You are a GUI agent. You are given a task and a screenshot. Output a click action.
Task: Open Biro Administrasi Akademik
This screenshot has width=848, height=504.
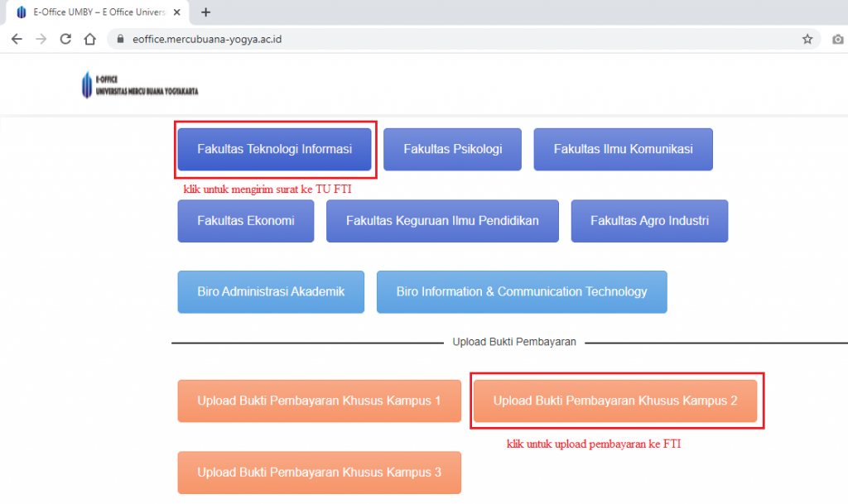pyautogui.click(x=270, y=291)
